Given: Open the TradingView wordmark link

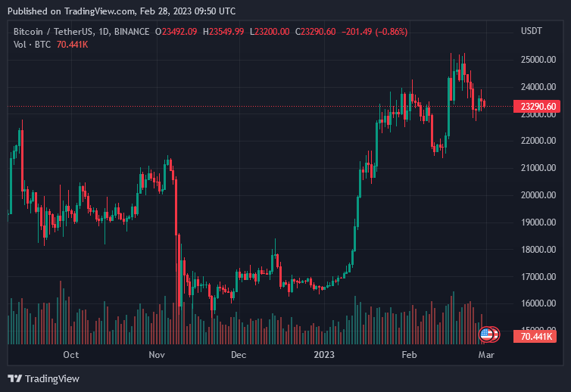Looking at the screenshot, I should point(52,378).
